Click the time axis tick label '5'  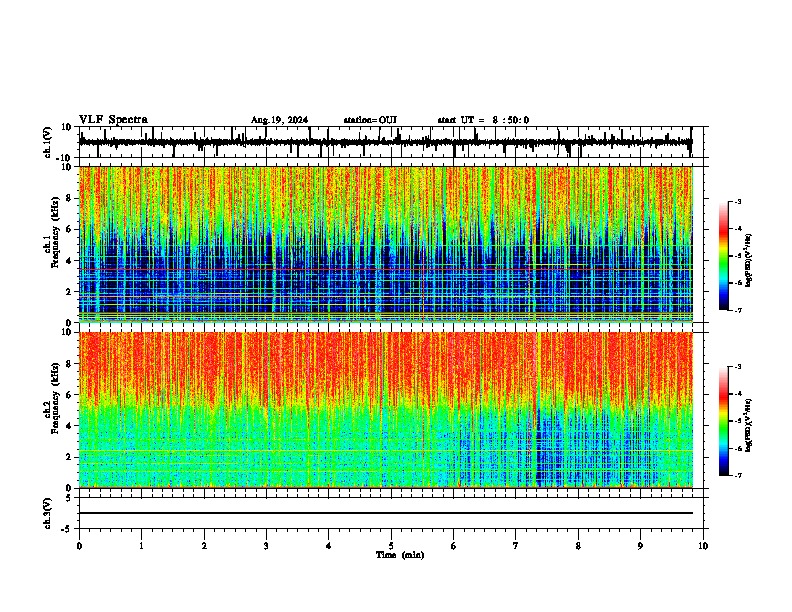coord(391,546)
